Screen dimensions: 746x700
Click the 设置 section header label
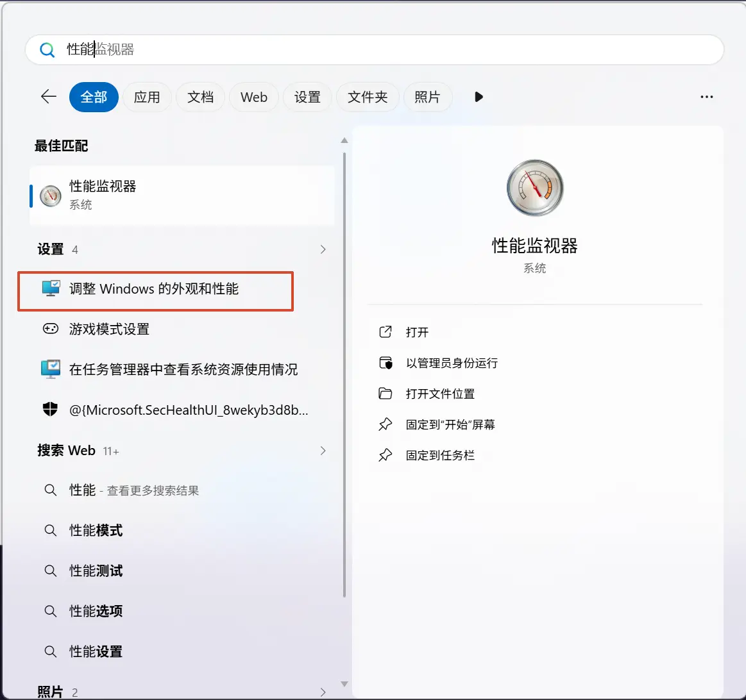pyautogui.click(x=51, y=249)
